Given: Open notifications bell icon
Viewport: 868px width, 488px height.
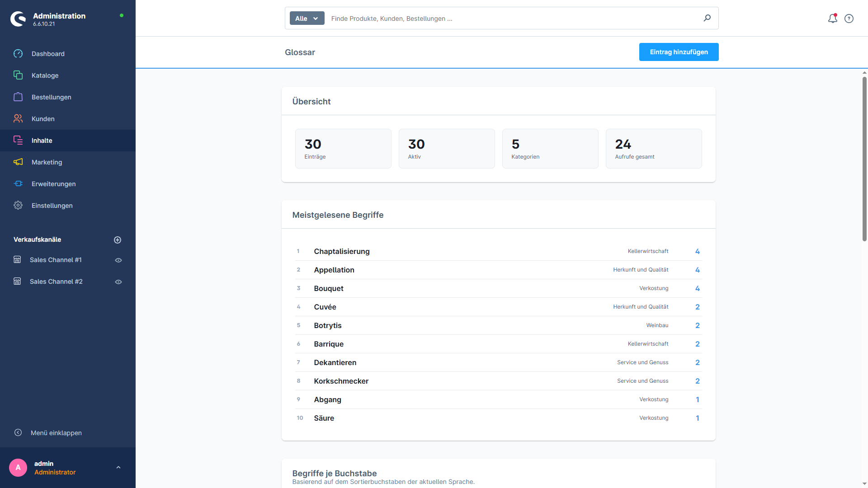Looking at the screenshot, I should (x=832, y=19).
